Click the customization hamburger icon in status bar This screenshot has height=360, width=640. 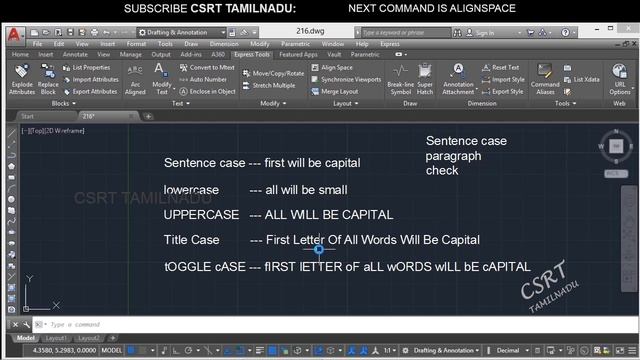(632, 350)
